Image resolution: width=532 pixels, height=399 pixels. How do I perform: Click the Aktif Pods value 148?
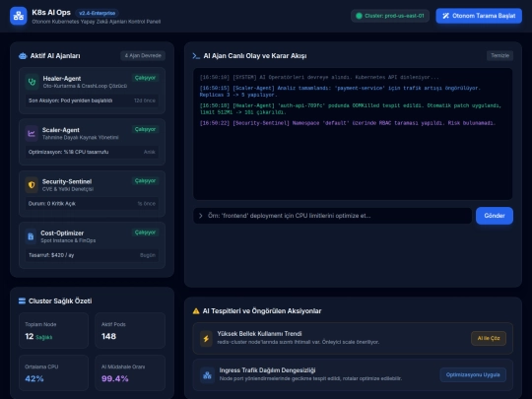click(x=108, y=337)
